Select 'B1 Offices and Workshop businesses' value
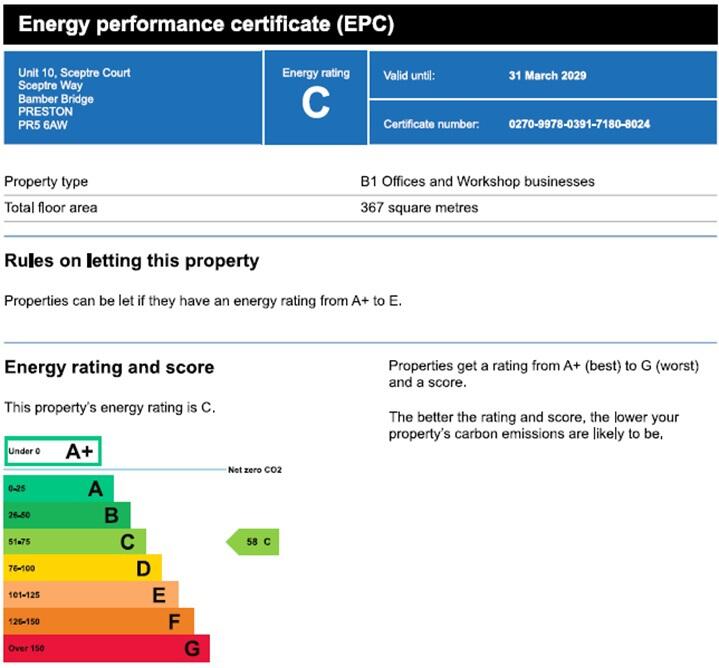This screenshot has height=668, width=719. (x=477, y=182)
